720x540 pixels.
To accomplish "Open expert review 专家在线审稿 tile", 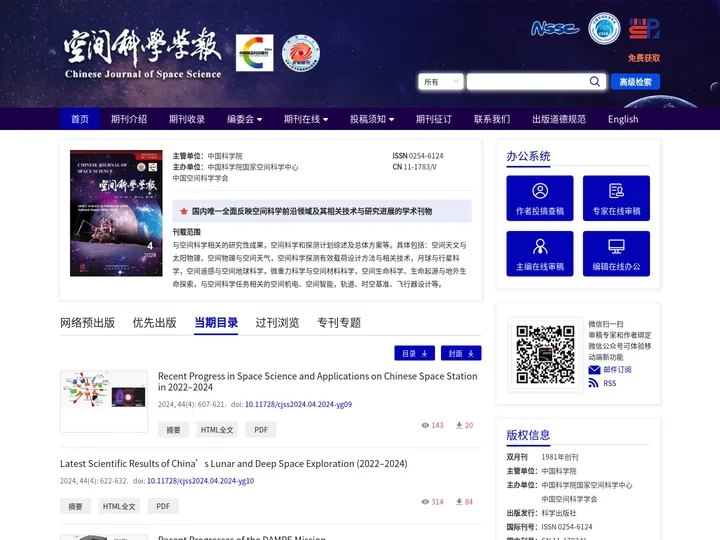I will click(x=616, y=198).
